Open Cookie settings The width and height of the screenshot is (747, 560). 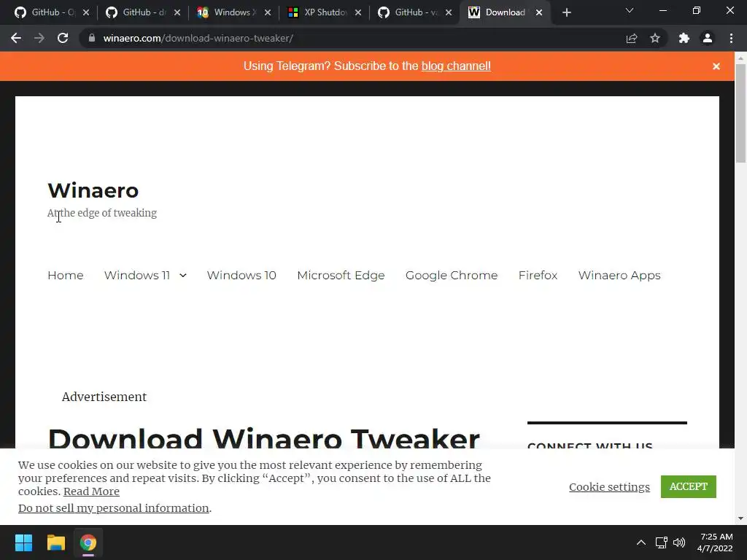tap(609, 486)
